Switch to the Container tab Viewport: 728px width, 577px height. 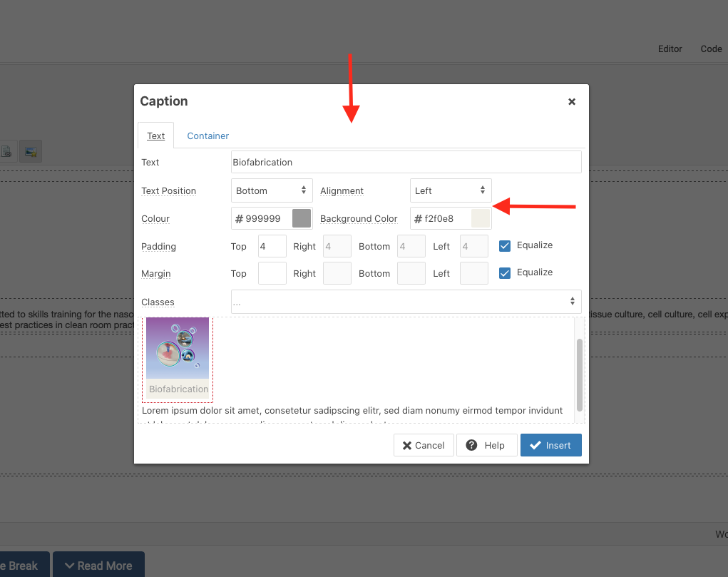click(207, 136)
